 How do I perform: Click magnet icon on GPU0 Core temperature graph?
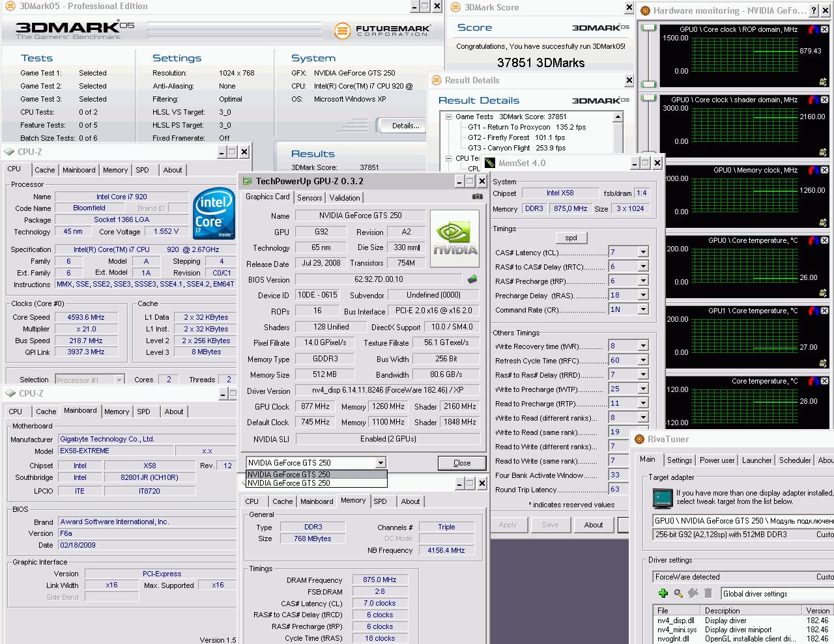[x=812, y=241]
